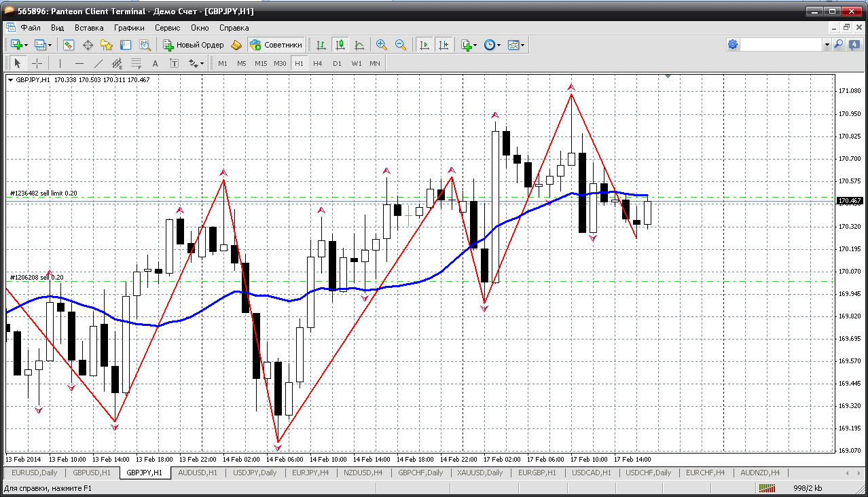Open the Справка menu
This screenshot has width=868, height=497.
[x=234, y=28]
